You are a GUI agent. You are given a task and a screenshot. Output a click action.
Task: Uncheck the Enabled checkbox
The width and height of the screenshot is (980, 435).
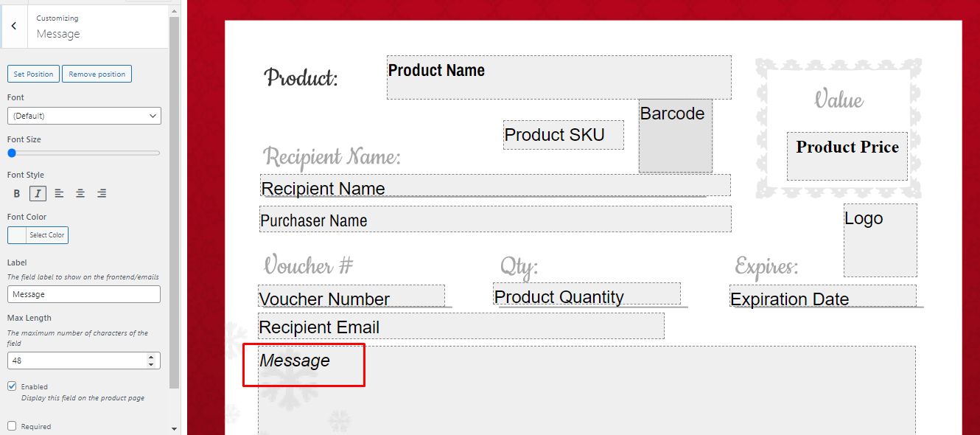12,386
